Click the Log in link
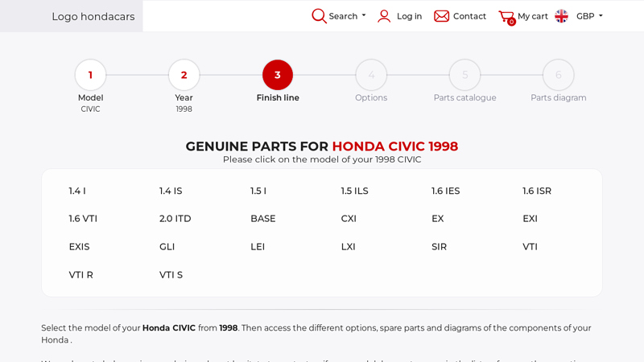 409,16
